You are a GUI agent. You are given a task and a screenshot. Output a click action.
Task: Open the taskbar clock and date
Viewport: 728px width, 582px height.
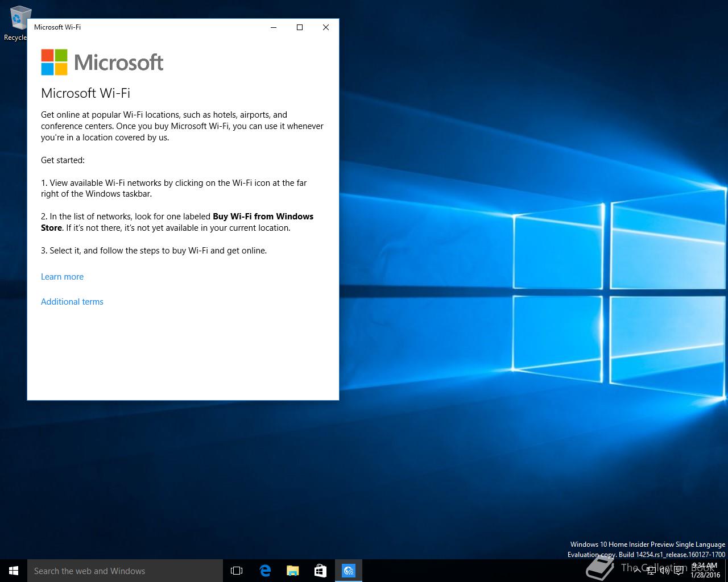[x=705, y=571]
